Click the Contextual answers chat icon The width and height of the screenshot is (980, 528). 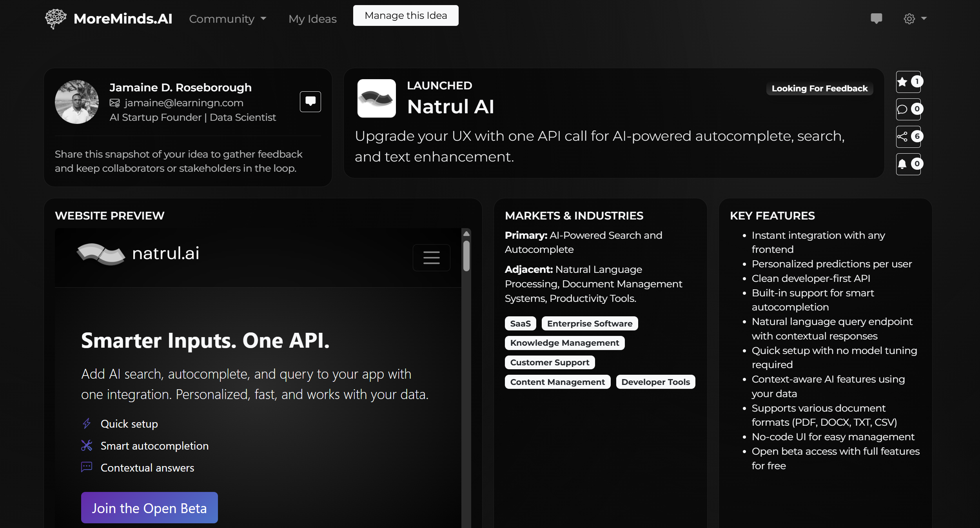[x=87, y=467]
